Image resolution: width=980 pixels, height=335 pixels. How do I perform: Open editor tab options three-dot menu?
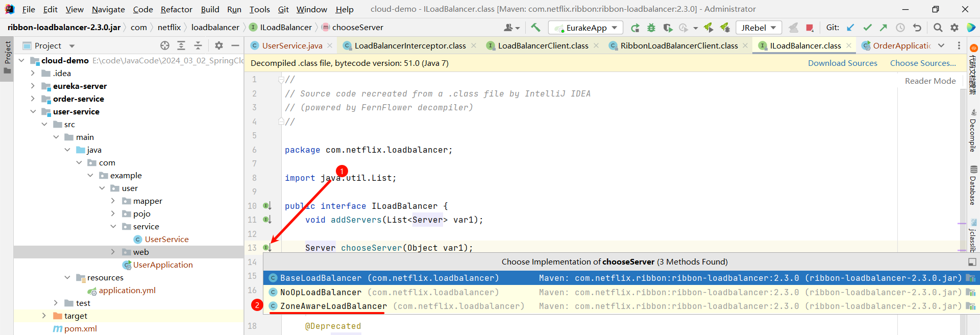click(959, 45)
